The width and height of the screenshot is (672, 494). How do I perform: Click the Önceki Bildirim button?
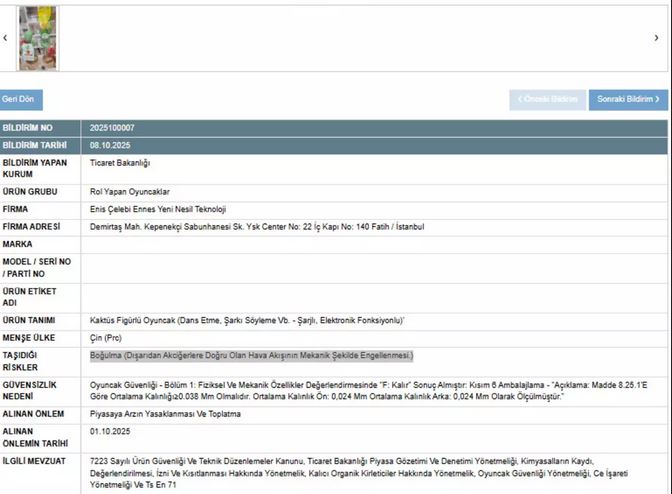[x=547, y=100]
